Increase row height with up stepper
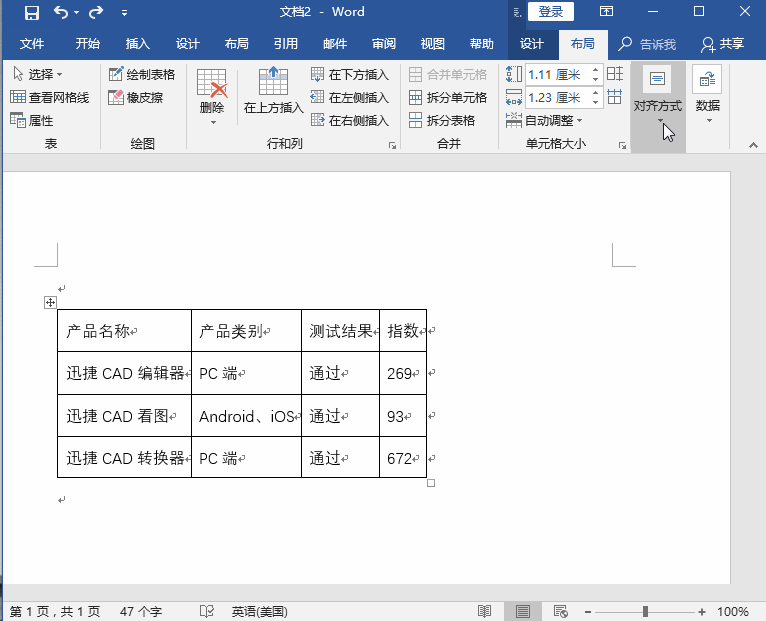Screen dimensions: 766x621 (x=596, y=70)
